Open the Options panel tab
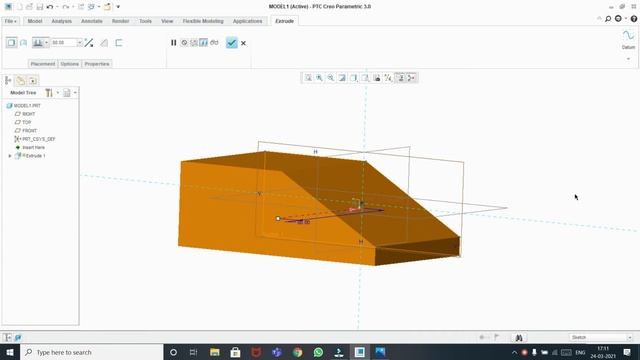Viewport: 640px width, 360px height. coord(69,64)
